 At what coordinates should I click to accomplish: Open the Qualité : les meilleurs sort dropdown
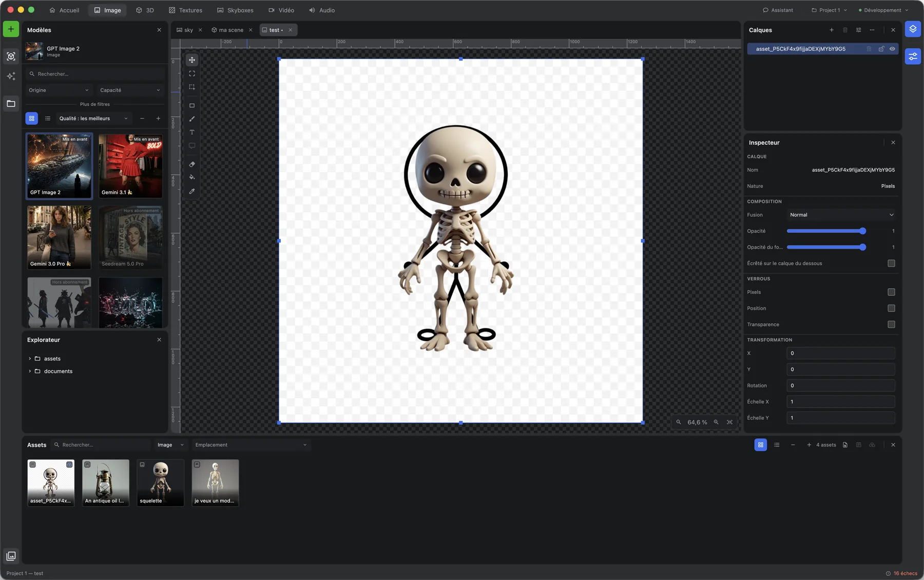(93, 119)
